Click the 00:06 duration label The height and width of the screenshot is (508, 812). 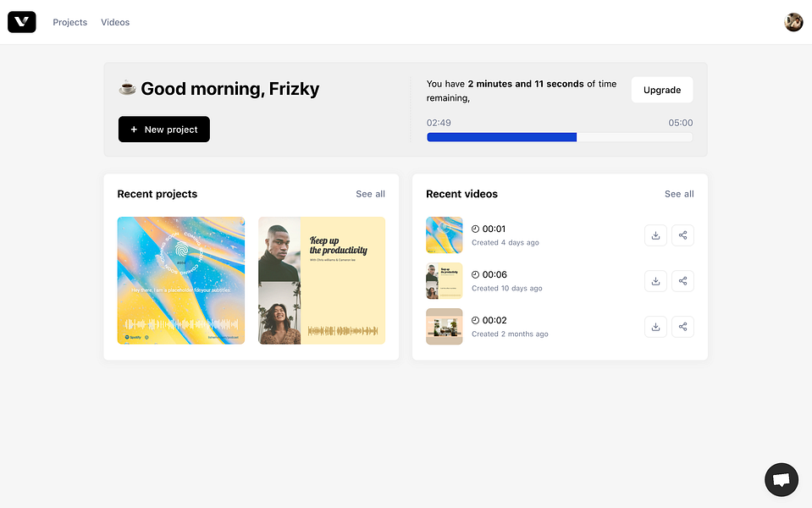pyautogui.click(x=494, y=274)
